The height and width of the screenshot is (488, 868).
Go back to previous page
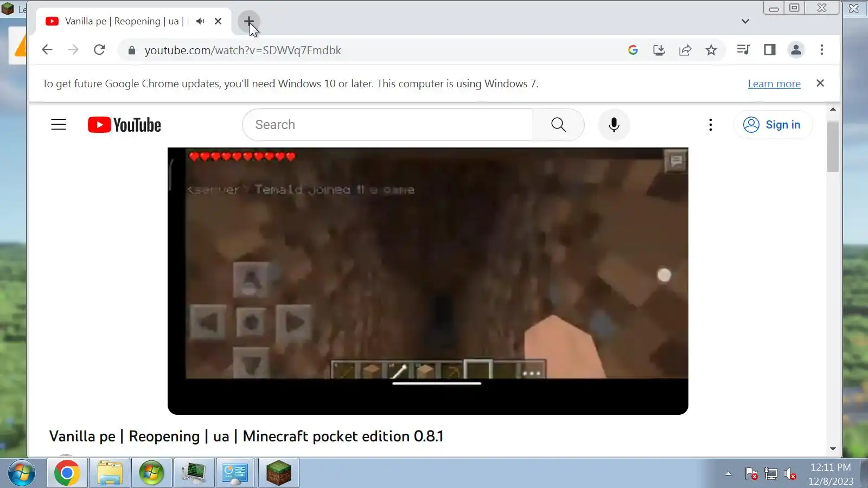[x=47, y=50]
